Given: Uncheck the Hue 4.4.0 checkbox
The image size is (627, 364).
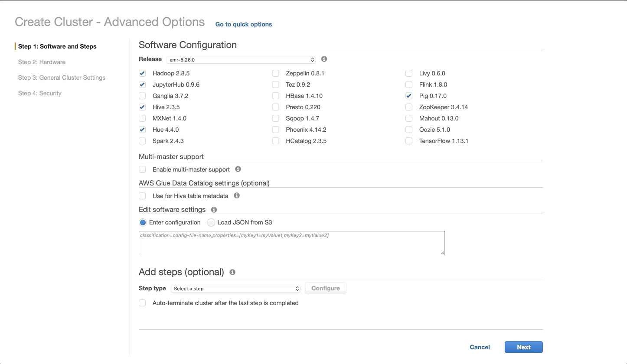Looking at the screenshot, I should coord(142,130).
